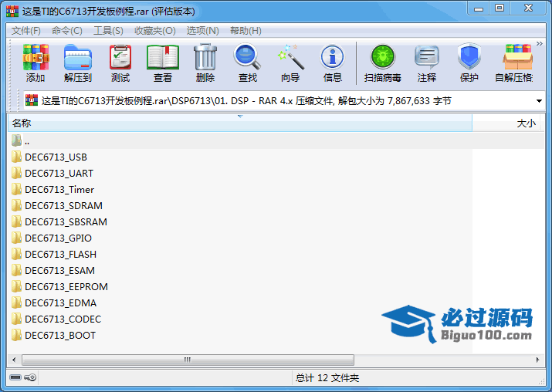
Task: Expand the toolbar overflow chevron
Action: coord(540,44)
